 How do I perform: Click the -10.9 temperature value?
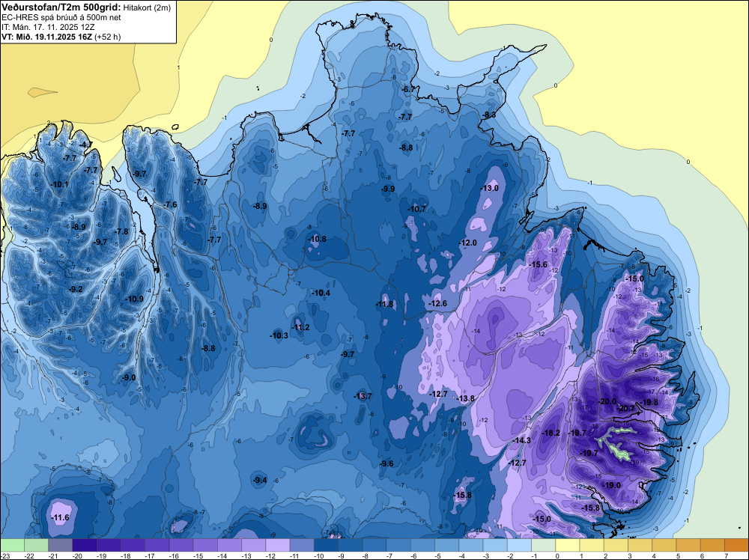coord(134,299)
